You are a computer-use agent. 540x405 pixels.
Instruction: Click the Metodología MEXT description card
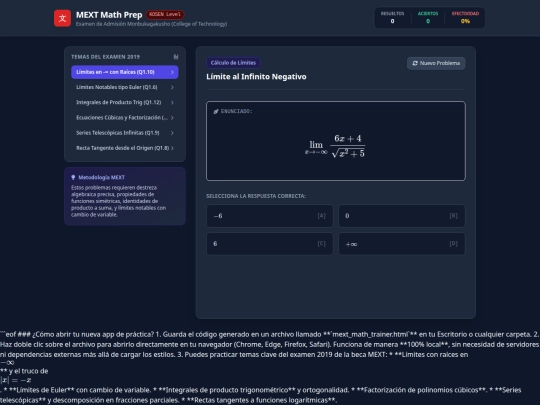pyautogui.click(x=125, y=196)
